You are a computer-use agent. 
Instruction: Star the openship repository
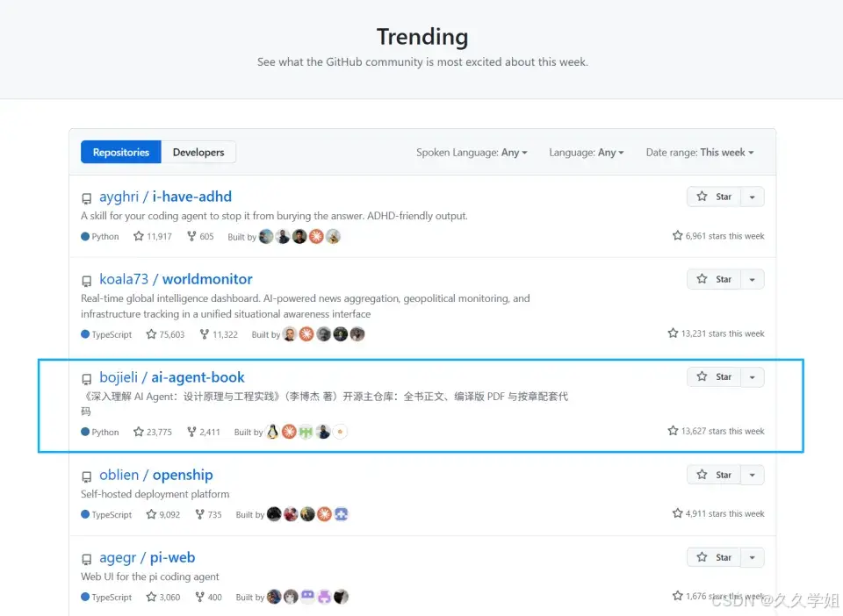pyautogui.click(x=714, y=475)
